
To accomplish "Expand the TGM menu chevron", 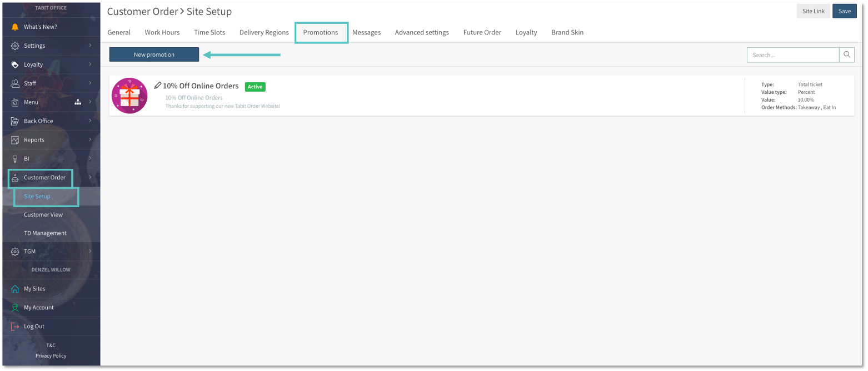I will tap(90, 252).
